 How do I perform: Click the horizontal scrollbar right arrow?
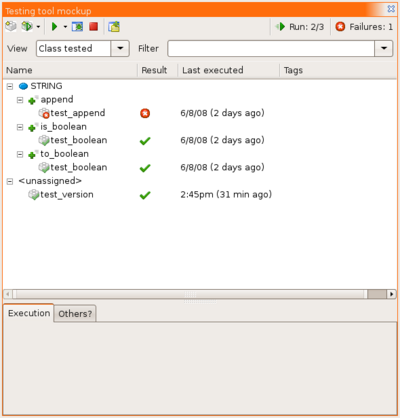391,294
